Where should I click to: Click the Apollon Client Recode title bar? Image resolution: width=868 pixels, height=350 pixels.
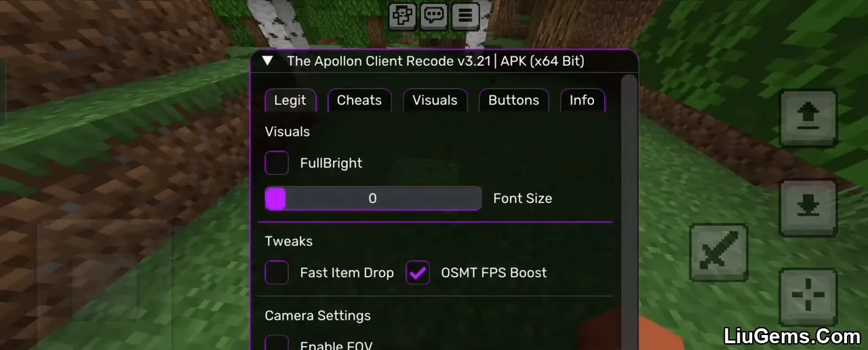point(444,61)
